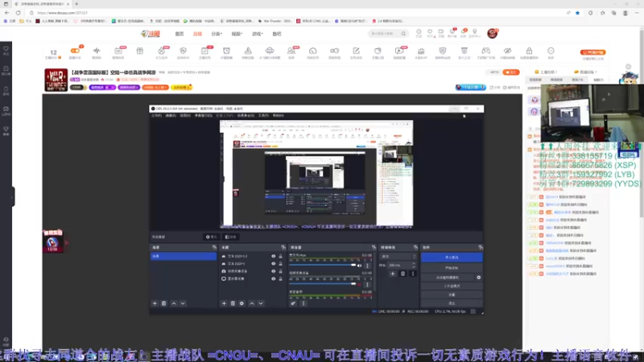Open three-dot options for microphone channel in OBS mixer
Viewport: 644px width, 362px height.
pos(367,265)
